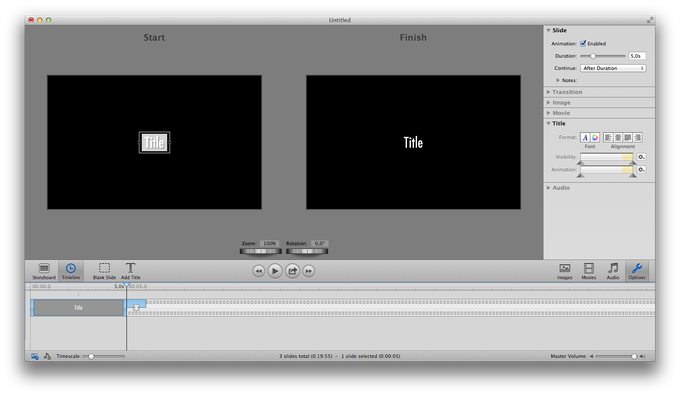
Task: Click the Visibility range bar
Action: (x=606, y=157)
